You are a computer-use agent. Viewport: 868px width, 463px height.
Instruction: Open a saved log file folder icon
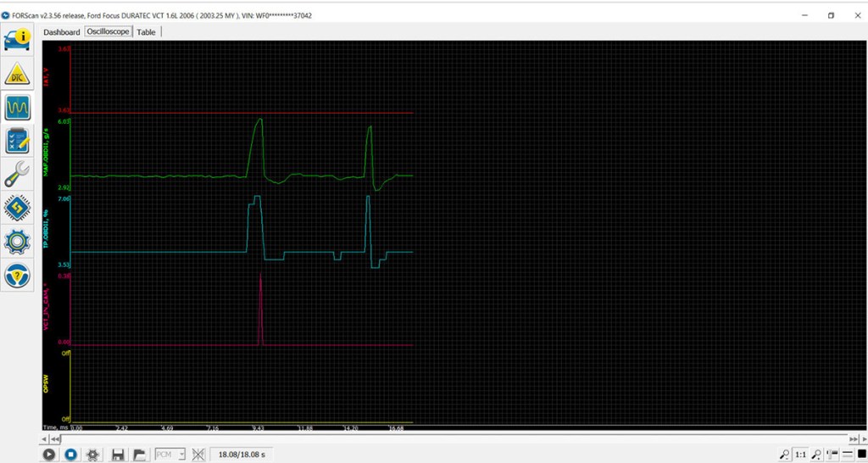tap(139, 455)
